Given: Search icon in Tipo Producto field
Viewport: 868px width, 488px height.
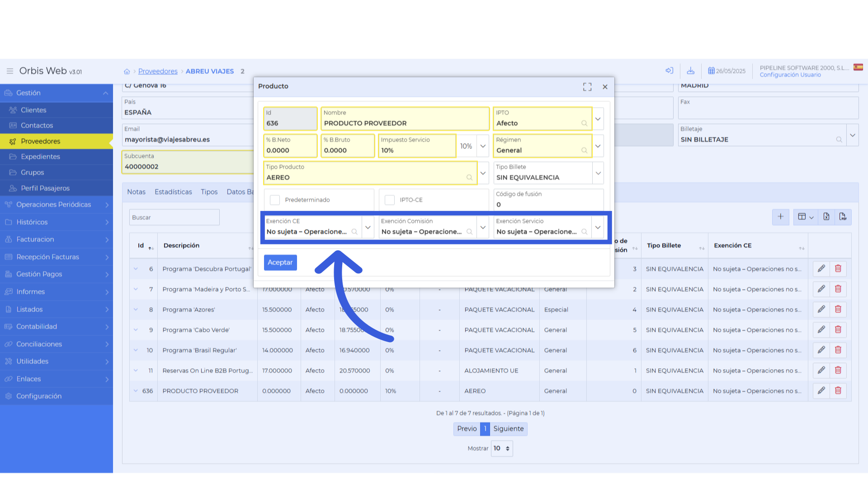Looking at the screenshot, I should [x=469, y=178].
